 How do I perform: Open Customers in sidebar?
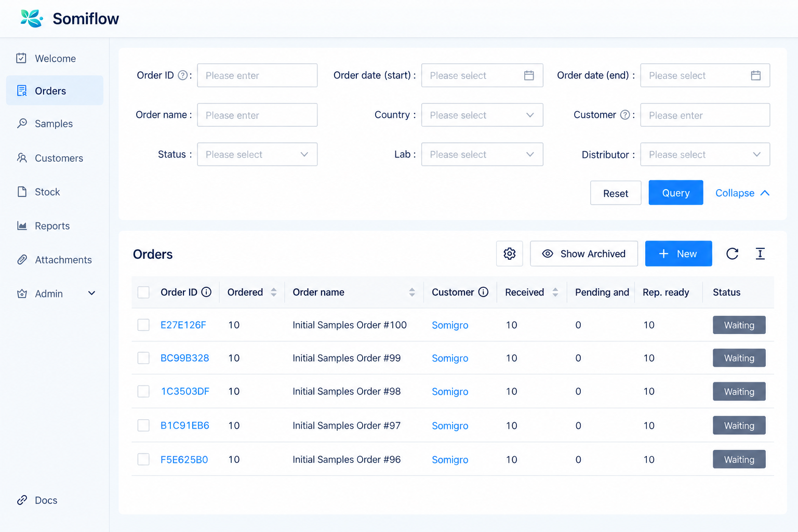[x=55, y=158]
